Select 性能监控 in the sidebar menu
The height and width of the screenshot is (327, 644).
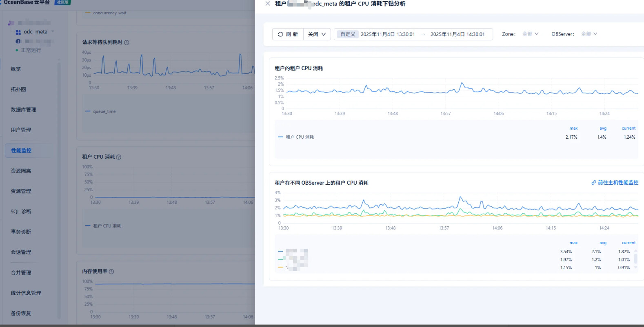click(21, 150)
